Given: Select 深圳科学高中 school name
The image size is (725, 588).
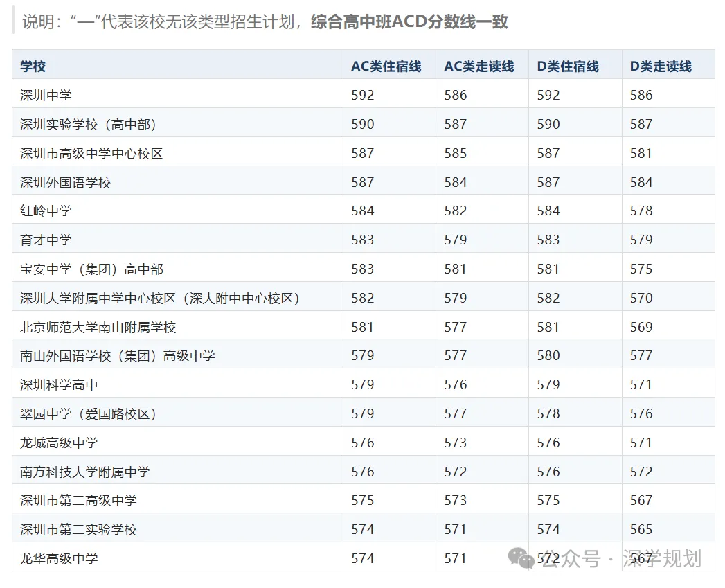Looking at the screenshot, I should coord(59,385).
